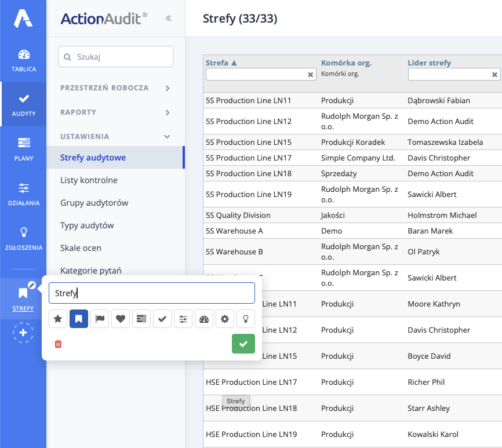Open Listy kontrolne in the settings menu
The width and height of the screenshot is (502, 448).
click(x=89, y=180)
